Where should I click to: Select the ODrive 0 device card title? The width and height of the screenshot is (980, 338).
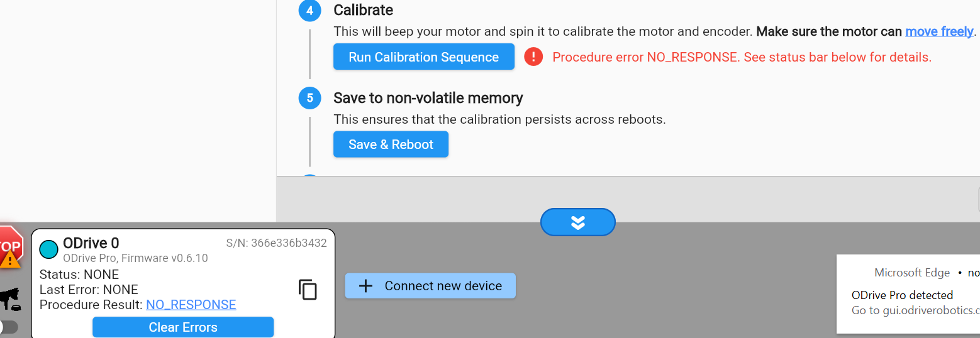[91, 243]
